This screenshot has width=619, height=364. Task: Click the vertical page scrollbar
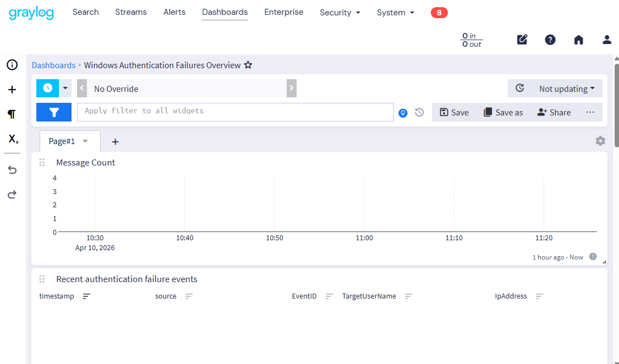pos(616,104)
